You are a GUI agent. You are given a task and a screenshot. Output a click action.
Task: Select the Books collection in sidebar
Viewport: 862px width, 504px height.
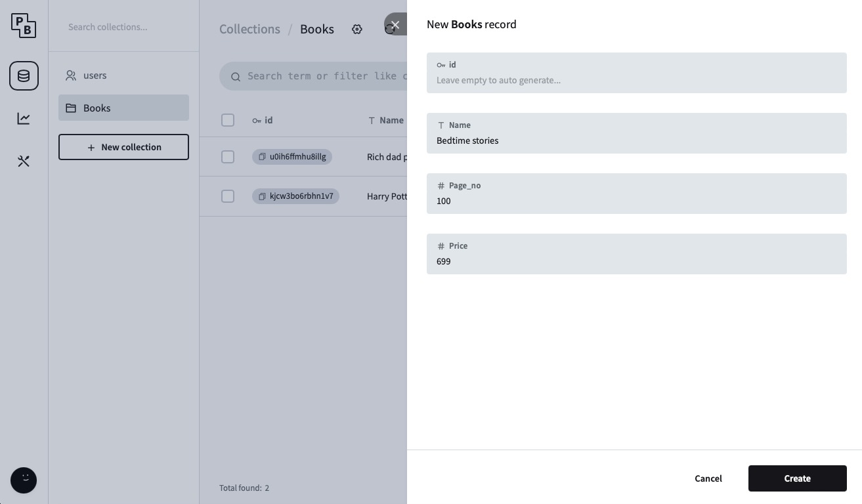(x=97, y=108)
